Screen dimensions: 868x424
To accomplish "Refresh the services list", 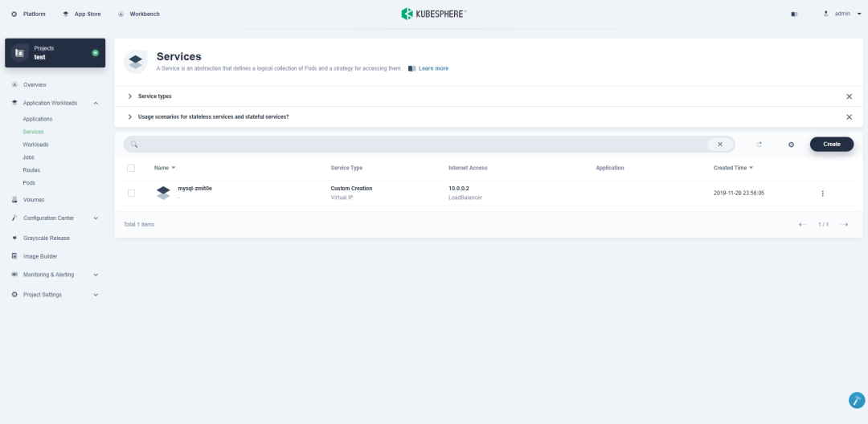I will coord(759,145).
